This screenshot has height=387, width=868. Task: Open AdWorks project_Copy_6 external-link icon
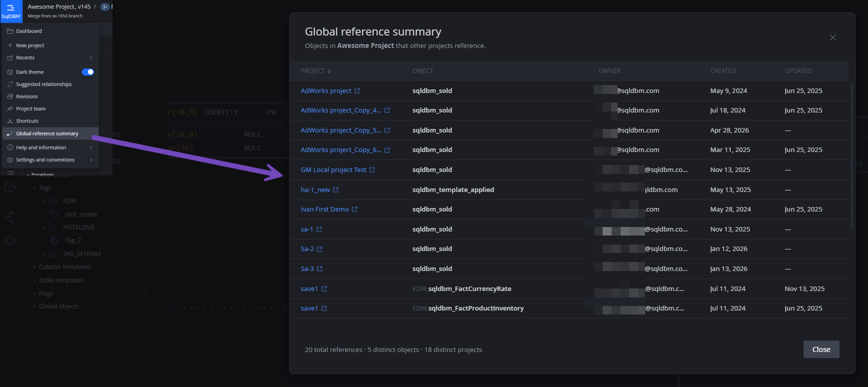pos(387,150)
